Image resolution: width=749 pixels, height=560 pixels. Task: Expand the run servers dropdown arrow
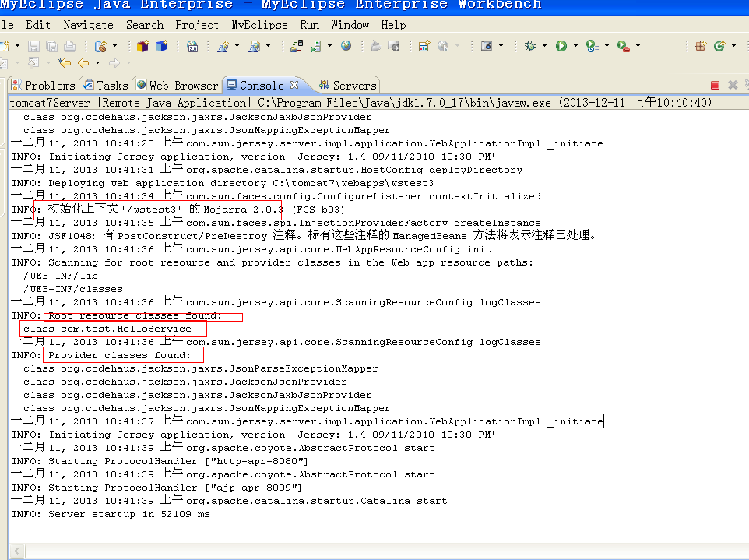pyautogui.click(x=329, y=46)
